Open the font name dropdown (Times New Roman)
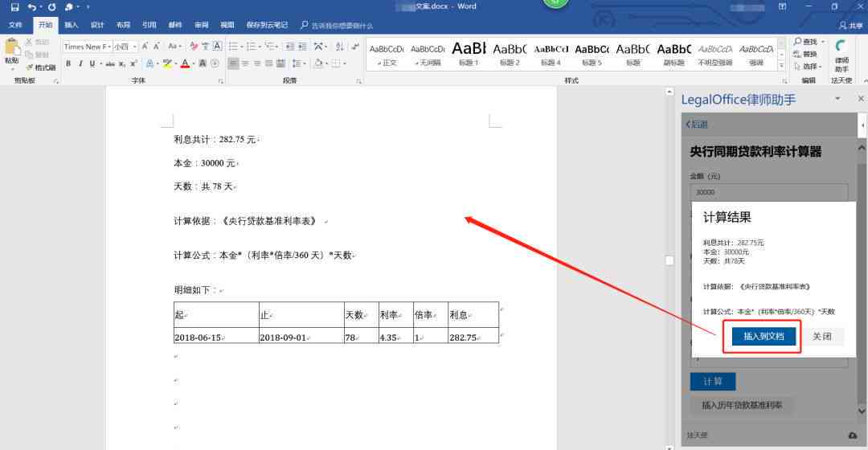 point(109,47)
